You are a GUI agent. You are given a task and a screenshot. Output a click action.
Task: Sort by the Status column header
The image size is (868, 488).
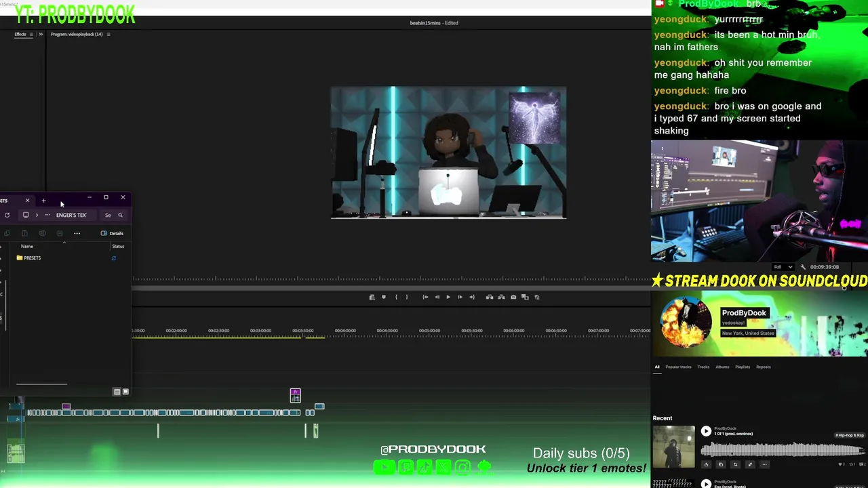click(118, 246)
